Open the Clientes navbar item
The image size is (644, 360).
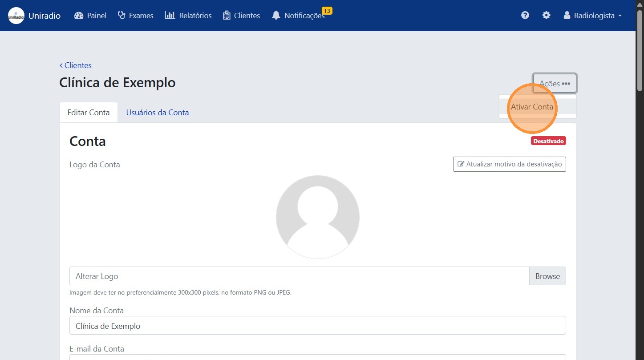click(241, 16)
